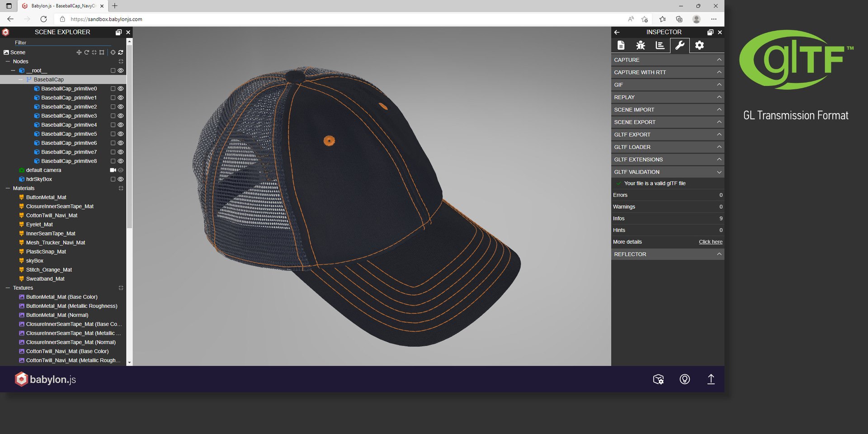Viewport: 868px width, 434px height.
Task: Collapse the Nodes tree section
Action: (8, 61)
